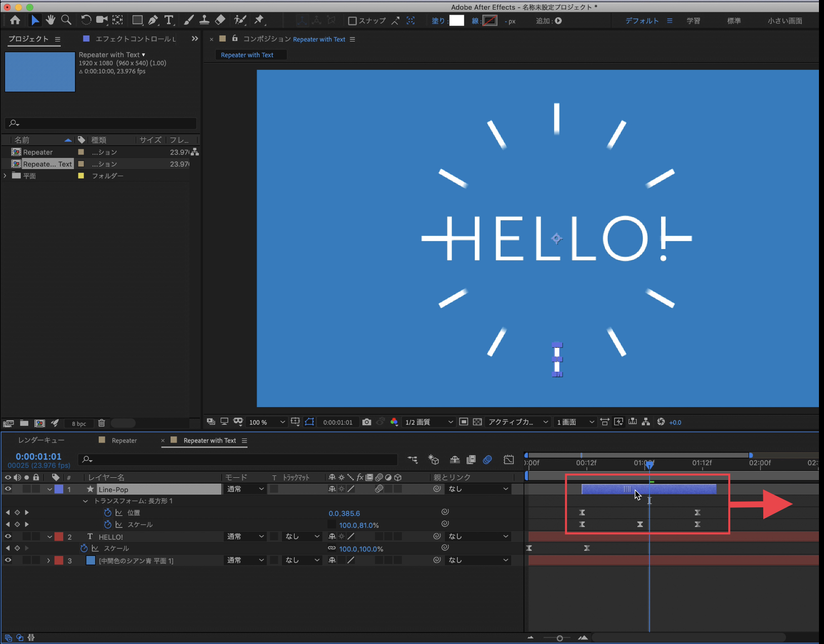Take a snapshot with camera icon
The width and height of the screenshot is (824, 644).
pyautogui.click(x=367, y=422)
